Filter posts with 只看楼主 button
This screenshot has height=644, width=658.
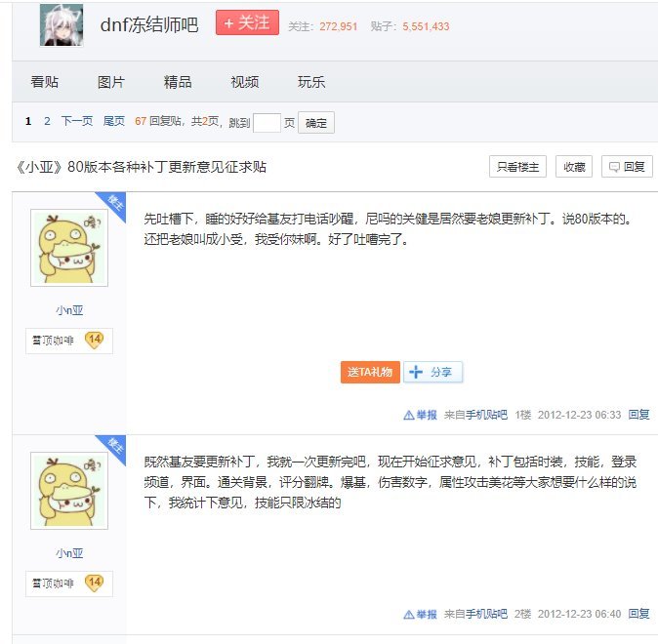pos(517,167)
